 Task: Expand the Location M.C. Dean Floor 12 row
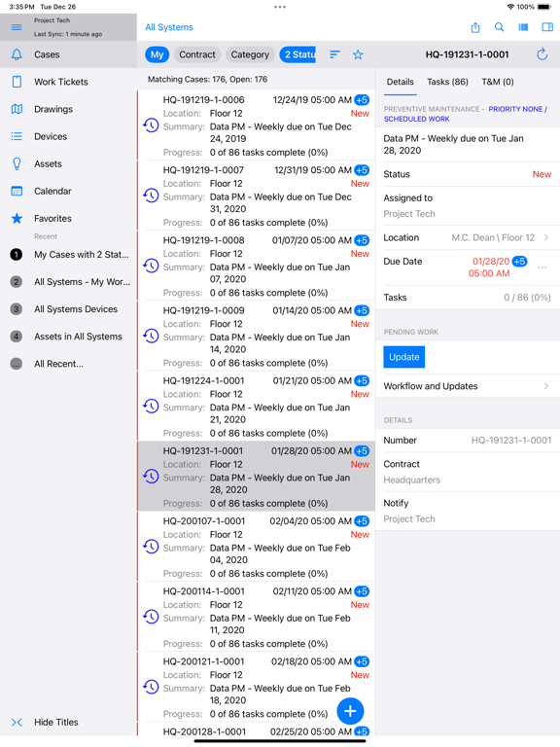point(468,237)
